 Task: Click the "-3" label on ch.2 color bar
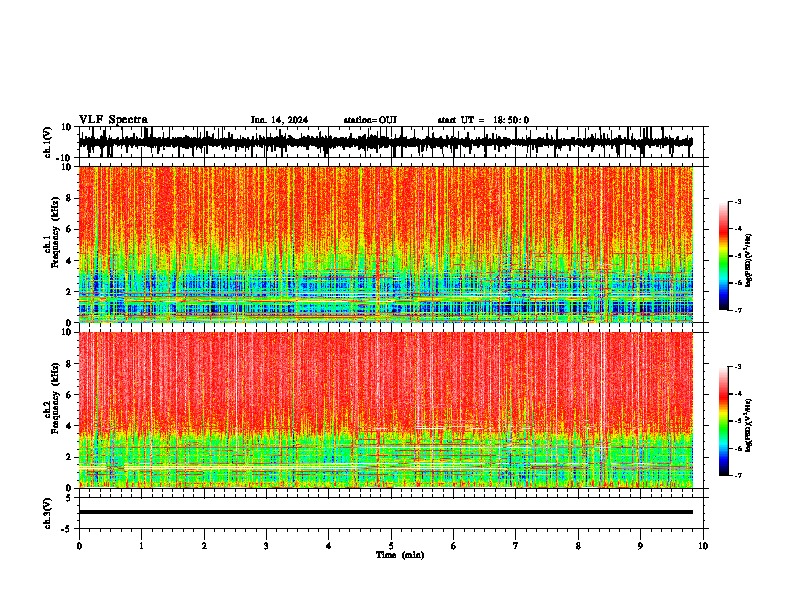coord(737,367)
